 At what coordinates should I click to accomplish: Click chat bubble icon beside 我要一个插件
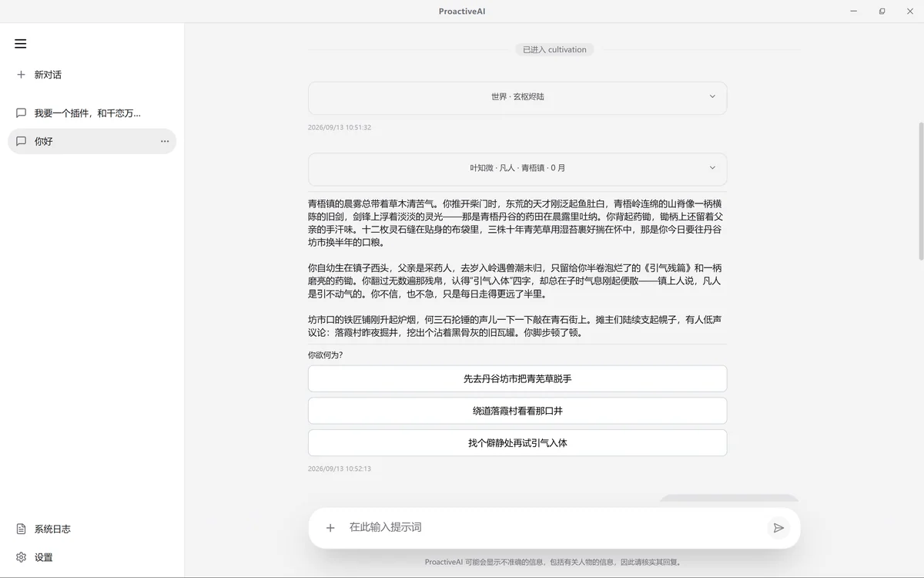coord(21,113)
